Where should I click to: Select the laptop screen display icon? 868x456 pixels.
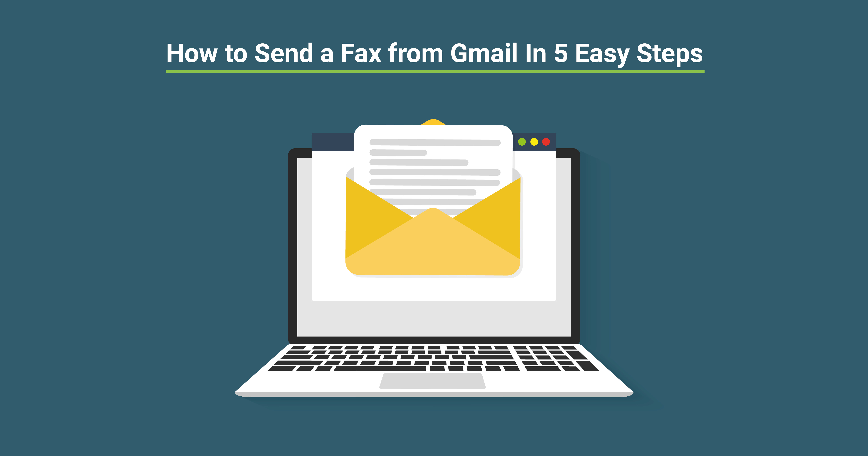click(x=434, y=247)
